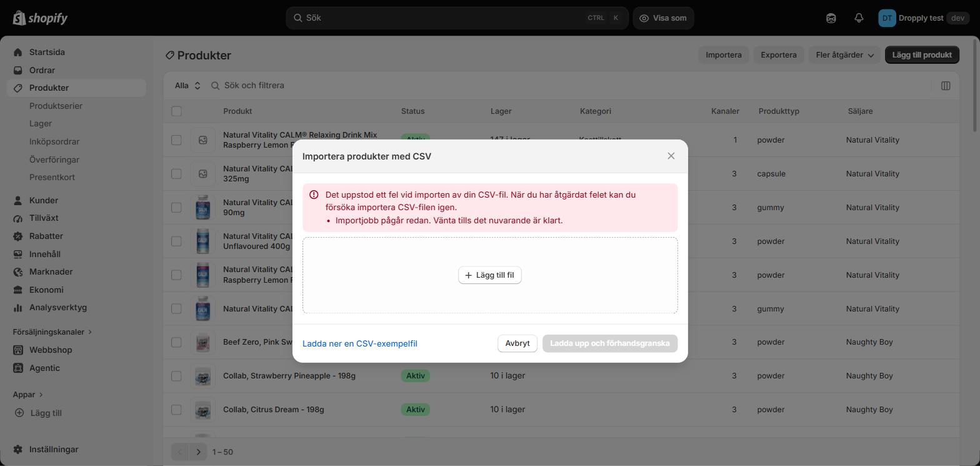The width and height of the screenshot is (980, 466).
Task: Click the DT account avatar
Action: 887,18
